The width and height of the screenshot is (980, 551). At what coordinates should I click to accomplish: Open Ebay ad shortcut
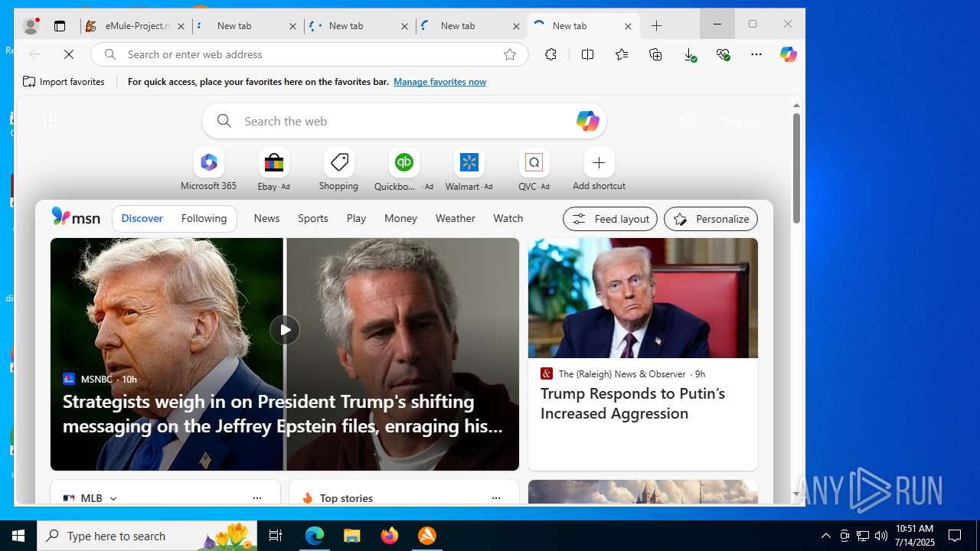pos(273,170)
